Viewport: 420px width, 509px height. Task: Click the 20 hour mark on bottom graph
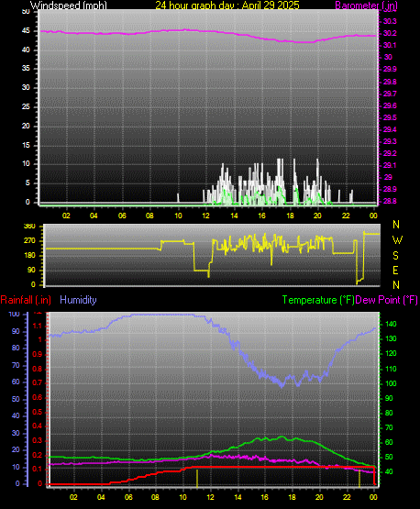319,497
